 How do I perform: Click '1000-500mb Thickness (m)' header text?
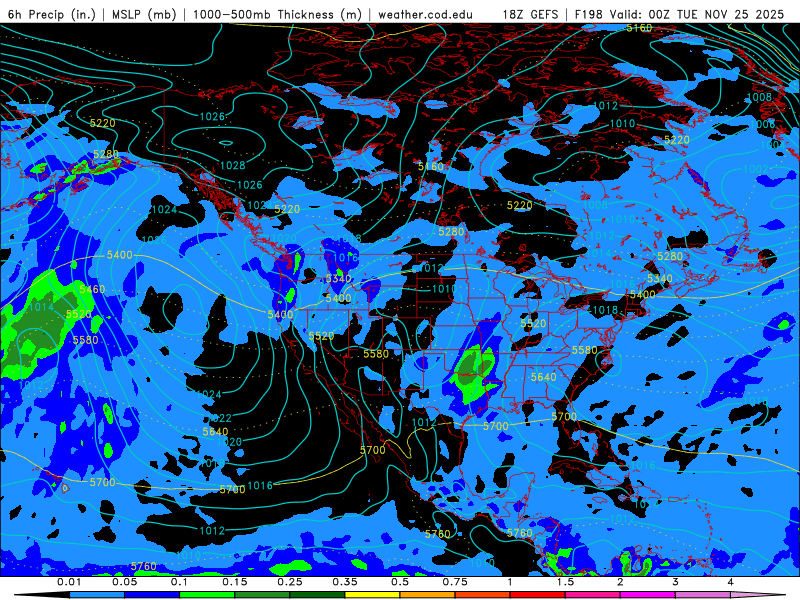[277, 14]
